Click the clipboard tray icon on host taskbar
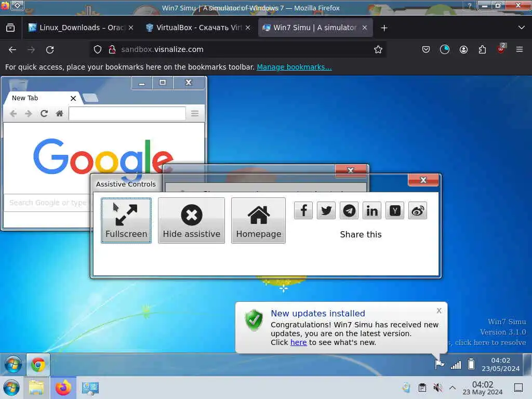 422,388
